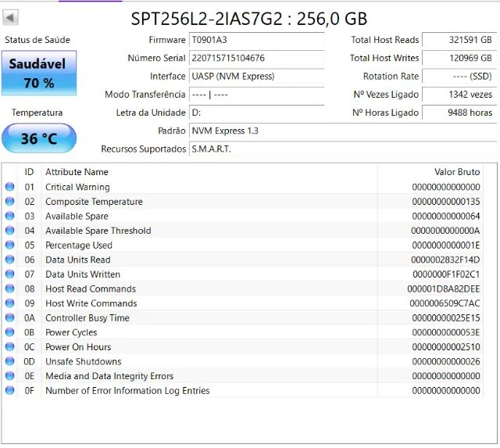500x448 pixels.
Task: Select the Available Spare Threshold attribute name
Action: point(98,231)
